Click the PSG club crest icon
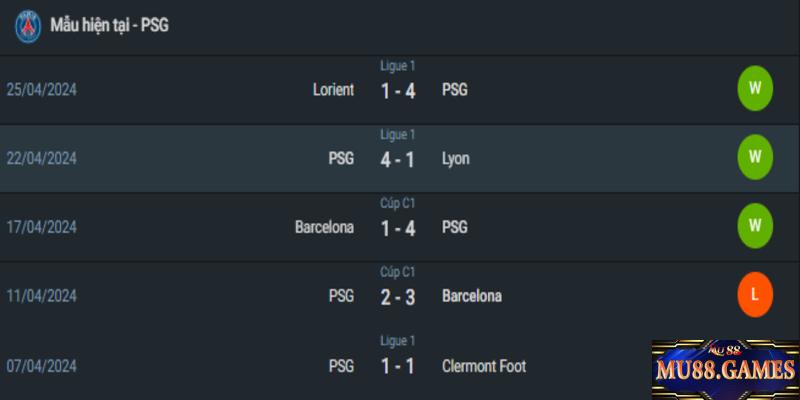The image size is (800, 400). point(28,26)
